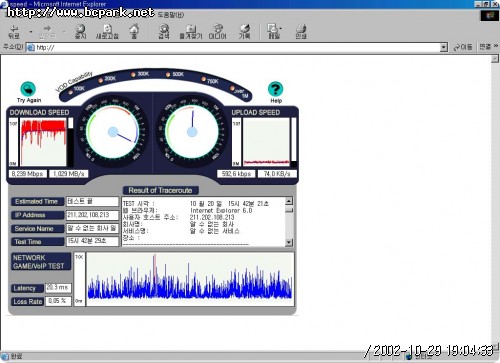Open the Help question mark icon
The height and width of the screenshot is (363, 500).
pos(275,89)
